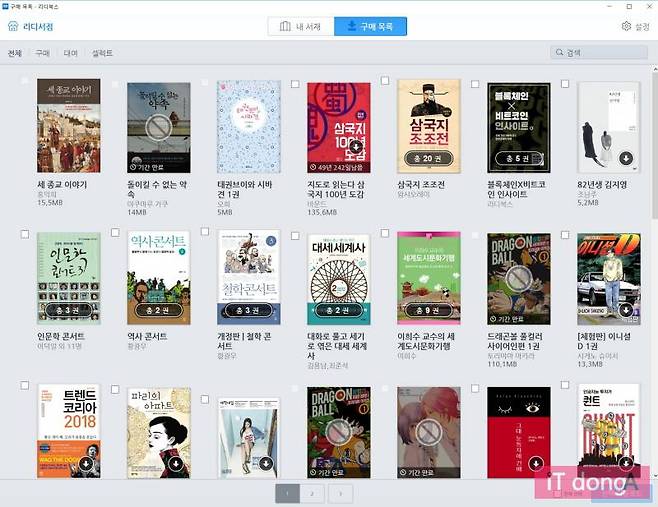Focus the 검색 search input field

pyautogui.click(x=600, y=53)
